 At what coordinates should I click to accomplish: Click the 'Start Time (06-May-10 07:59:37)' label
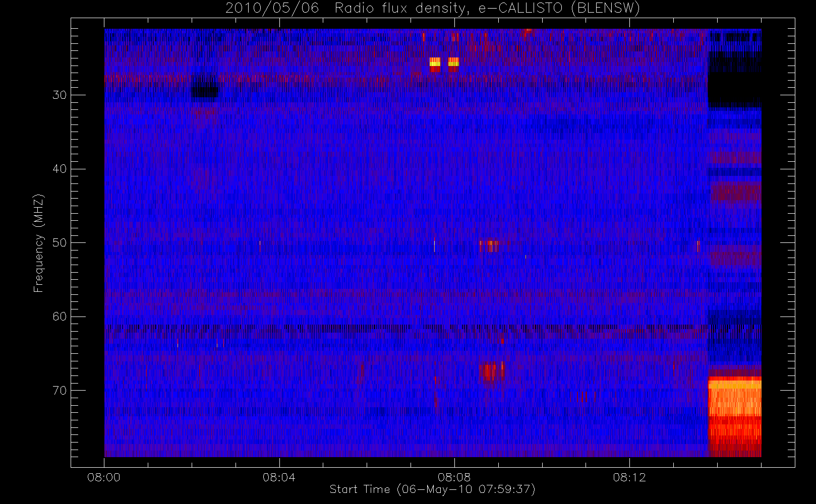coord(432,489)
